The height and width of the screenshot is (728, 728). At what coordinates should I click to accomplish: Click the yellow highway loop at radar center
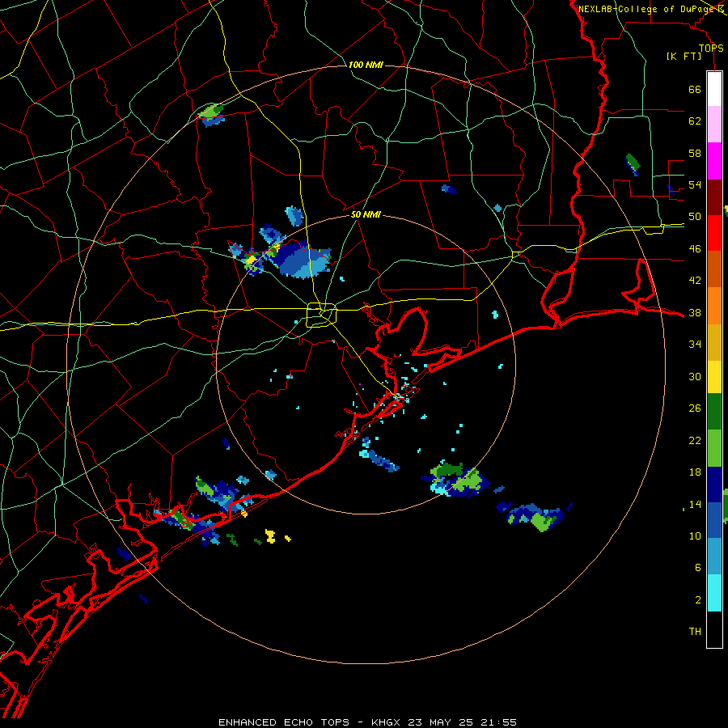(322, 315)
